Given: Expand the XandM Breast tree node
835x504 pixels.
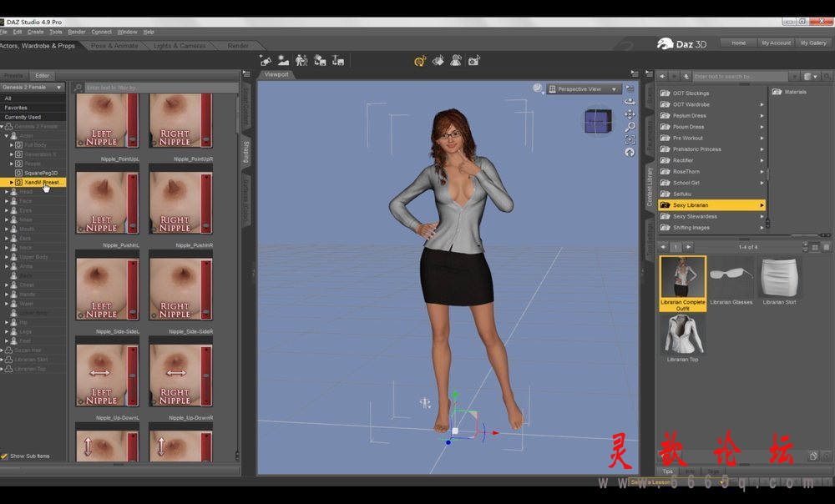Looking at the screenshot, I should point(12,182).
